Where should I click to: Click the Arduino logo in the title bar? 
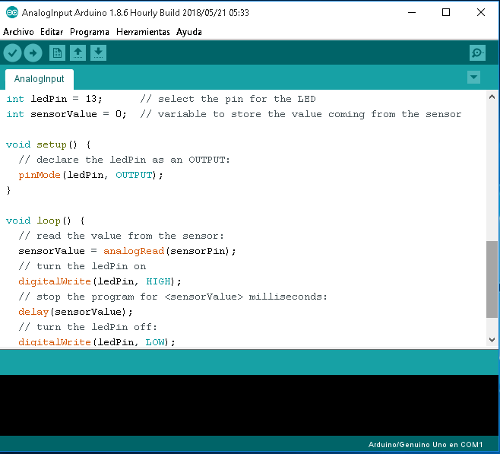(x=12, y=13)
